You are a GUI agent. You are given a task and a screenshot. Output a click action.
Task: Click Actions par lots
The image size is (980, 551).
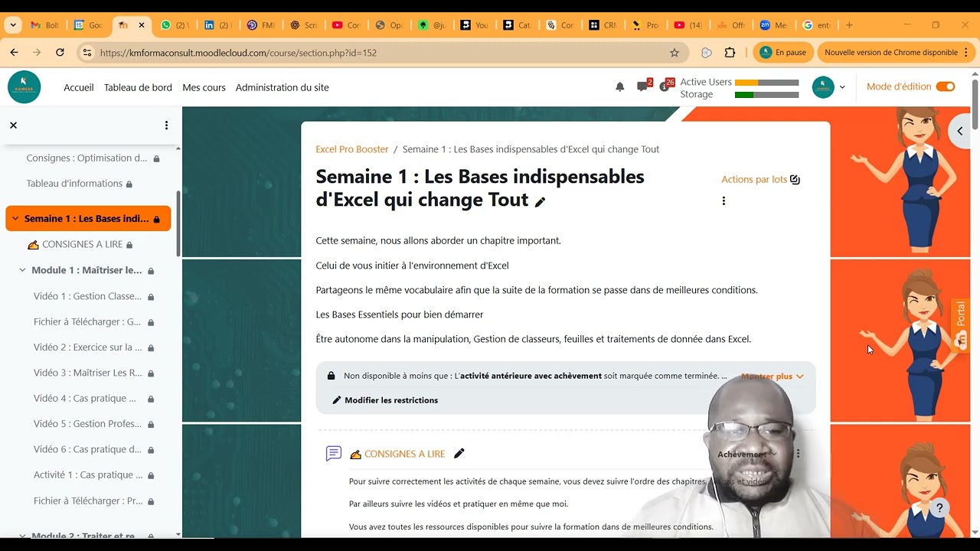(760, 179)
